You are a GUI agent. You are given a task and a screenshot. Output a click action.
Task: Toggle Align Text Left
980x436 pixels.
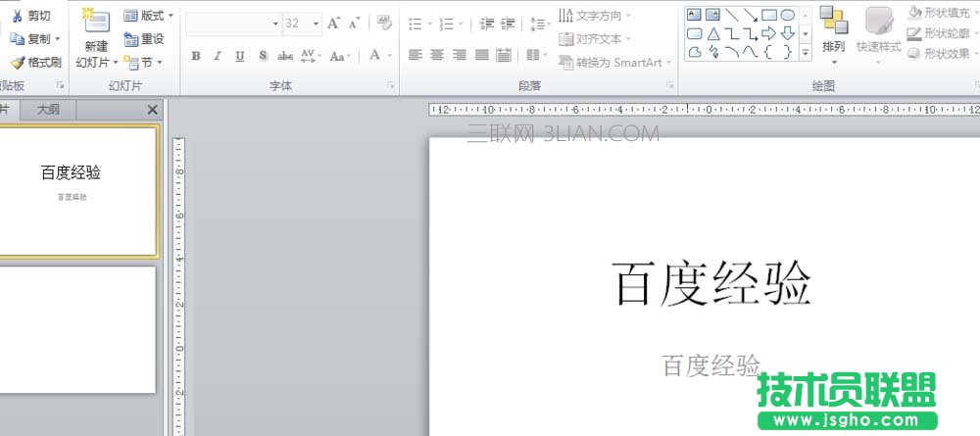(415, 56)
